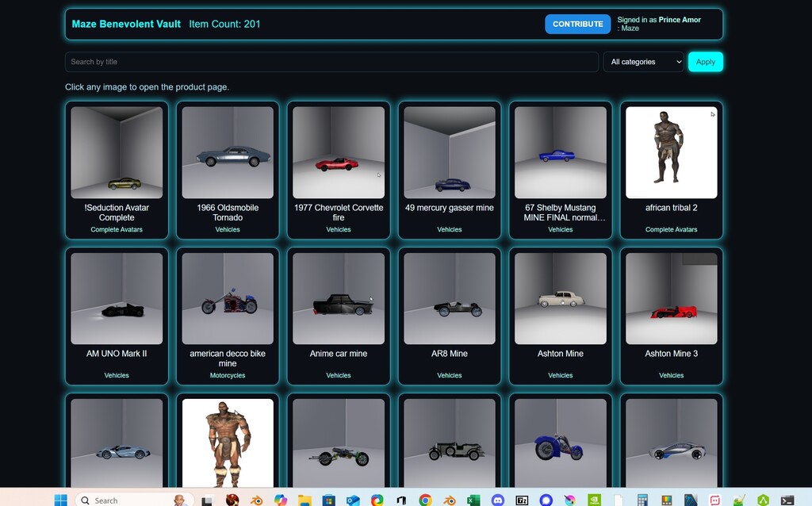812x506 pixels.
Task: Click the Ashton Mine 3 car thumbnail
Action: [x=671, y=298]
